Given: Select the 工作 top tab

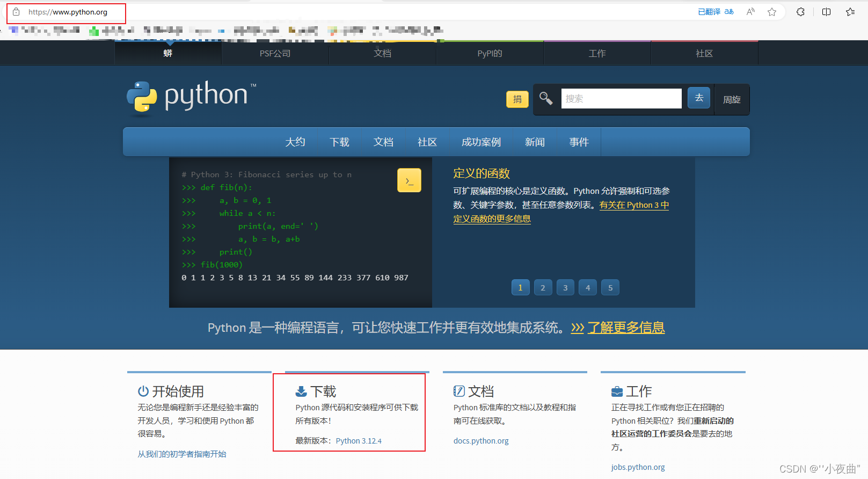Looking at the screenshot, I should pyautogui.click(x=597, y=53).
